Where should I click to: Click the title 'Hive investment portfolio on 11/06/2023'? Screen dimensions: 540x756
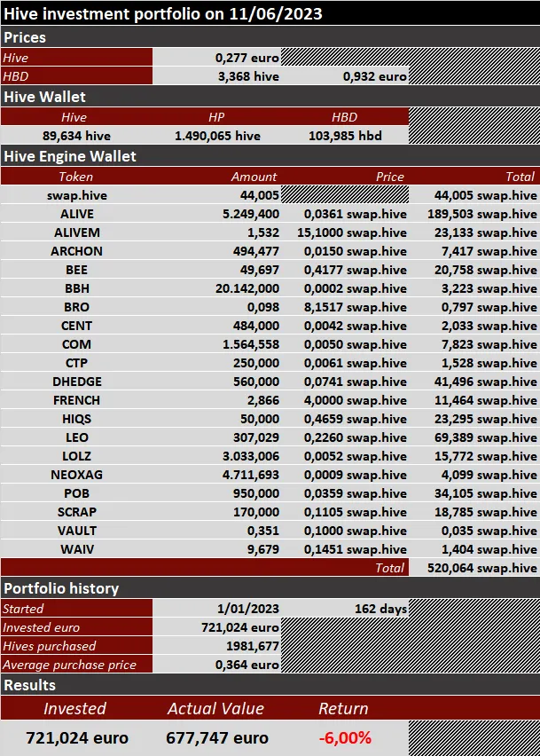(163, 13)
